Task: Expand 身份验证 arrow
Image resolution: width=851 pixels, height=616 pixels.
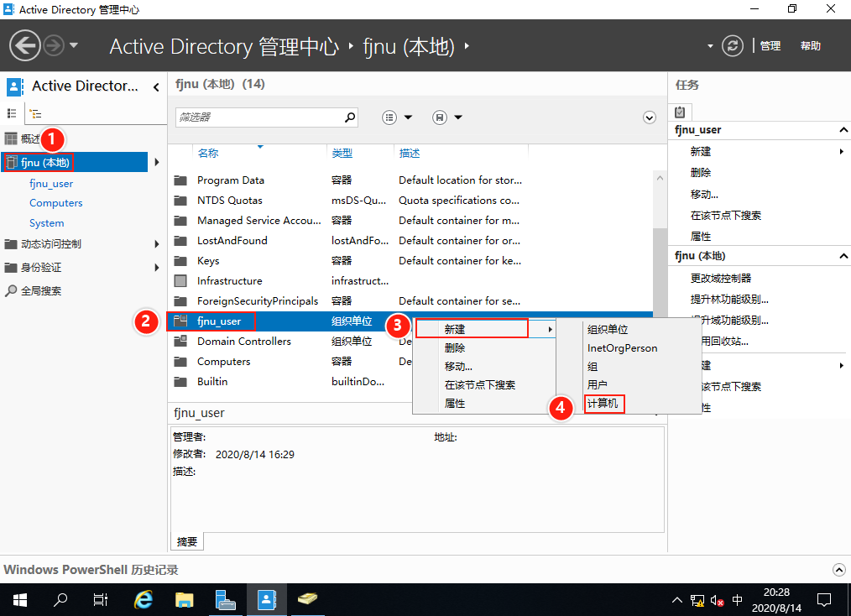Action: [157, 268]
